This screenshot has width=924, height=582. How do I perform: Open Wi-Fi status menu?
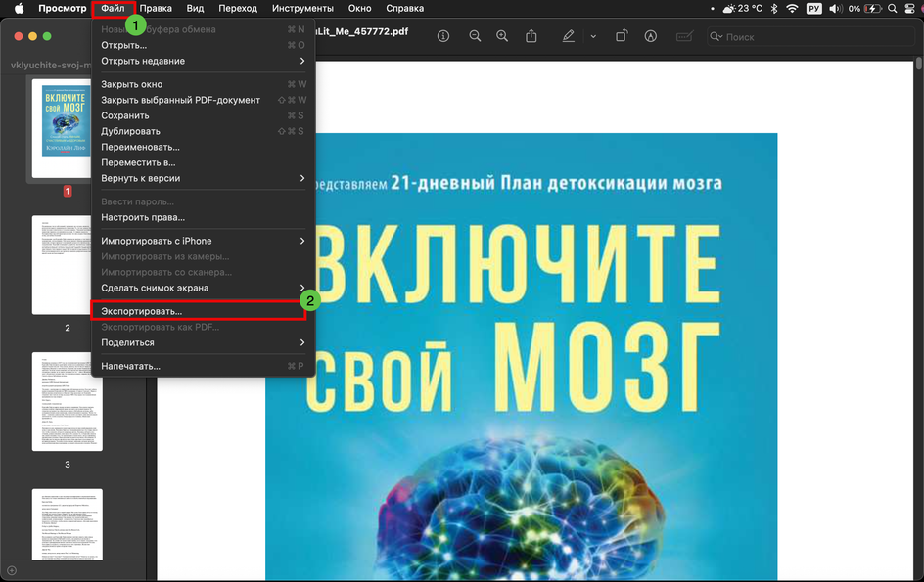tap(793, 8)
